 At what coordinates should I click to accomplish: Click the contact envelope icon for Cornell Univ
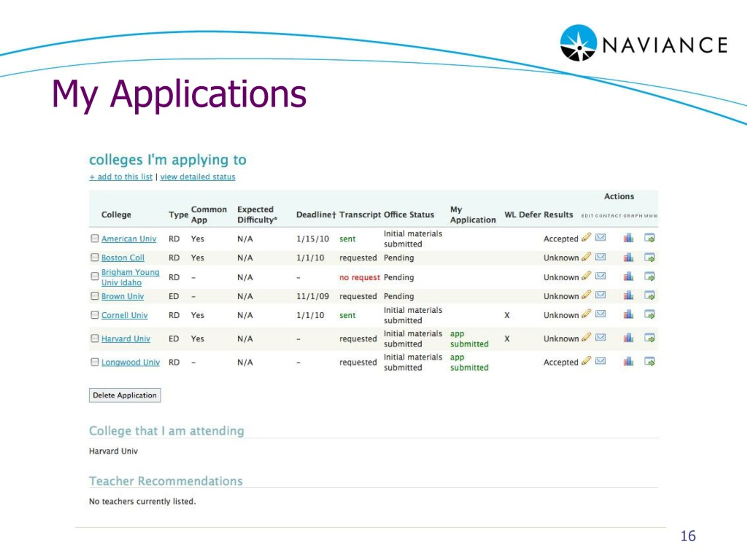pyautogui.click(x=600, y=314)
